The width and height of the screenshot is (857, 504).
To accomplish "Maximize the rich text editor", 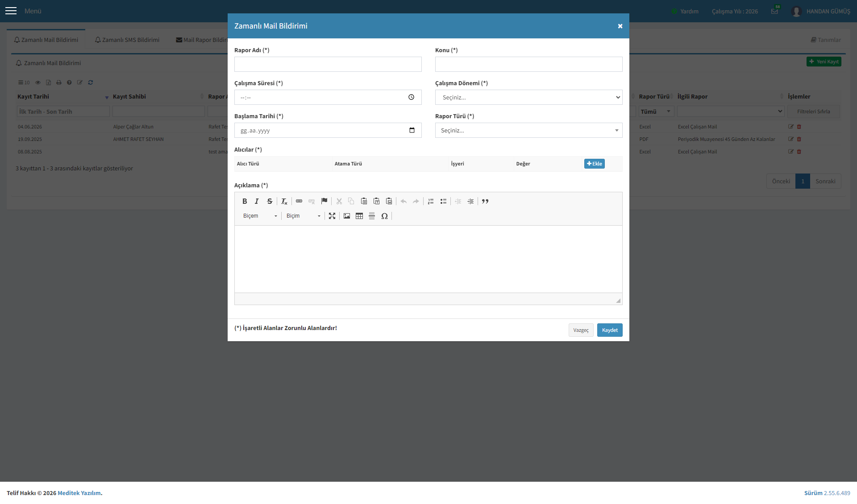I will (332, 216).
